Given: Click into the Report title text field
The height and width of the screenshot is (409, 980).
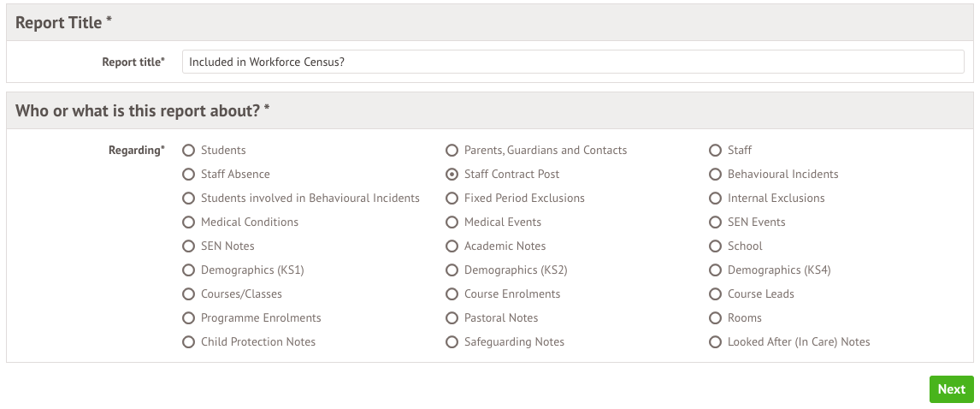Looking at the screenshot, I should 573,62.
